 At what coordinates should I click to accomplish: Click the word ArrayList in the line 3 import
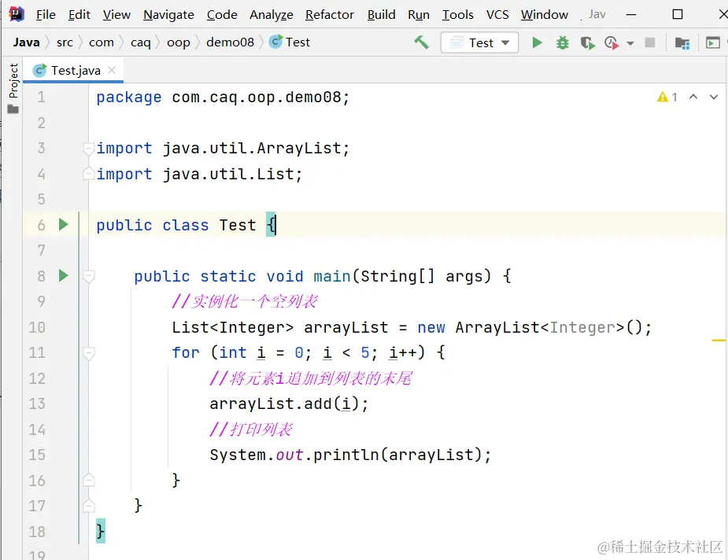pos(299,149)
